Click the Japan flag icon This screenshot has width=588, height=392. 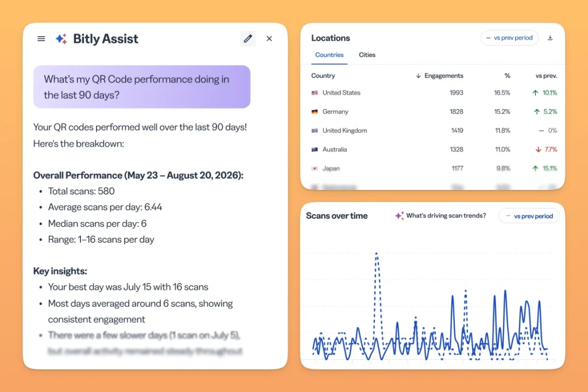click(315, 168)
